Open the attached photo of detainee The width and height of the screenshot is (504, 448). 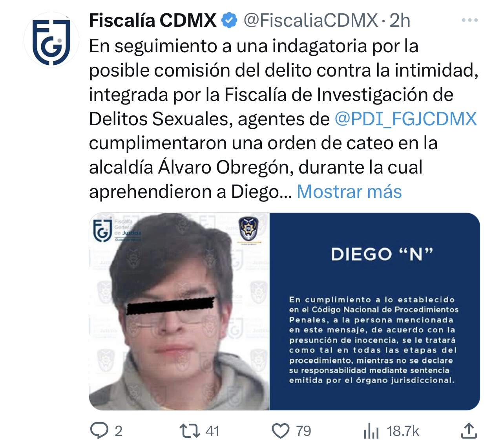(x=179, y=311)
